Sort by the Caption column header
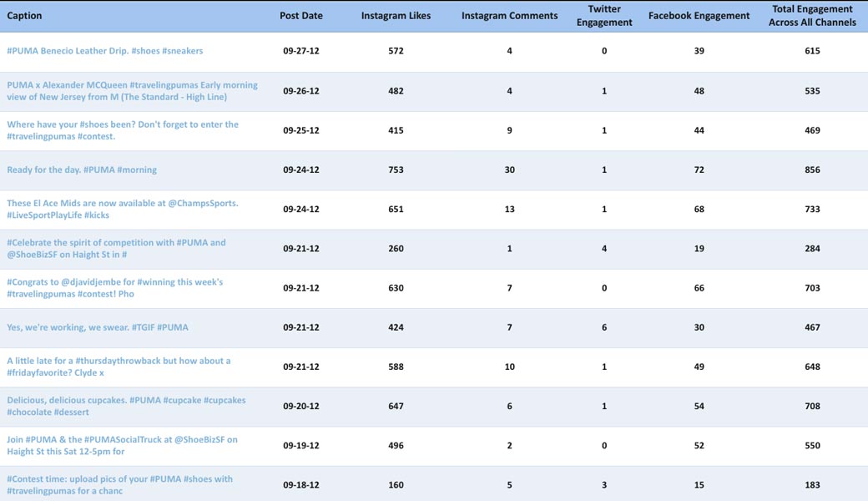Image resolution: width=868 pixels, height=501 pixels. click(x=25, y=15)
